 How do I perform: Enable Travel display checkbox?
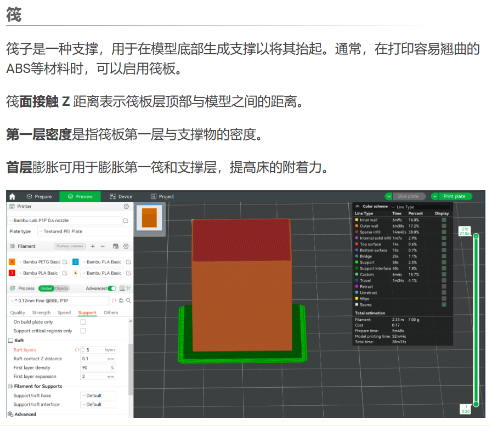coord(444,280)
